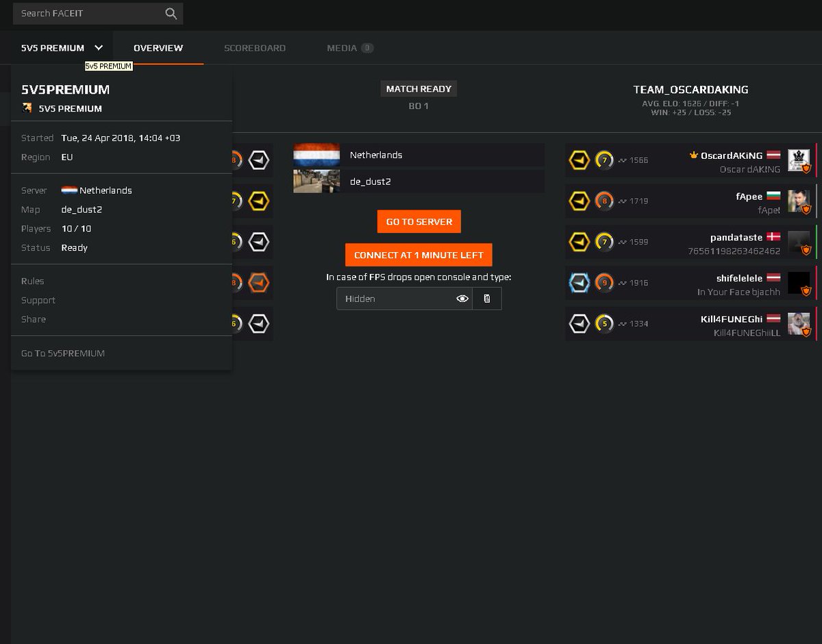Click OscardAKiNG's level 7 skill badge
822x644 pixels.
[604, 160]
